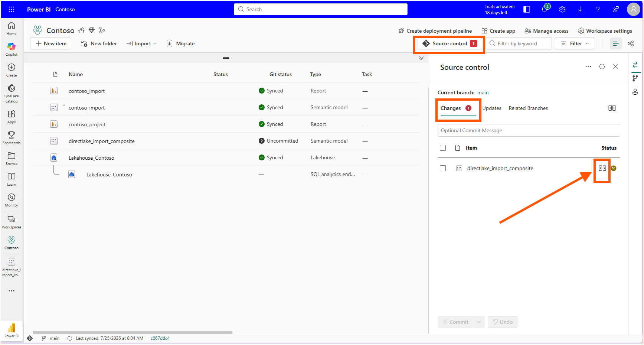
Task: Open notifications bell
Action: (545, 9)
